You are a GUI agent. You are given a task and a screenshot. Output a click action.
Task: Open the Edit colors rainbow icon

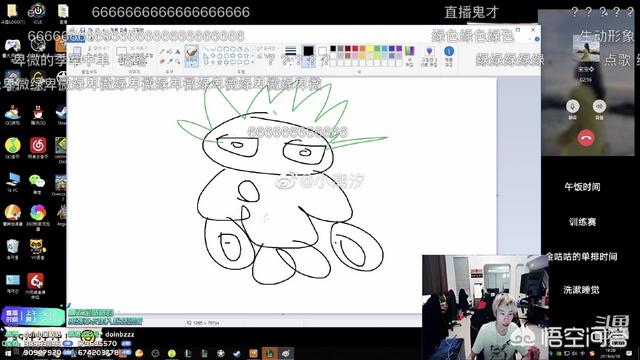point(409,55)
